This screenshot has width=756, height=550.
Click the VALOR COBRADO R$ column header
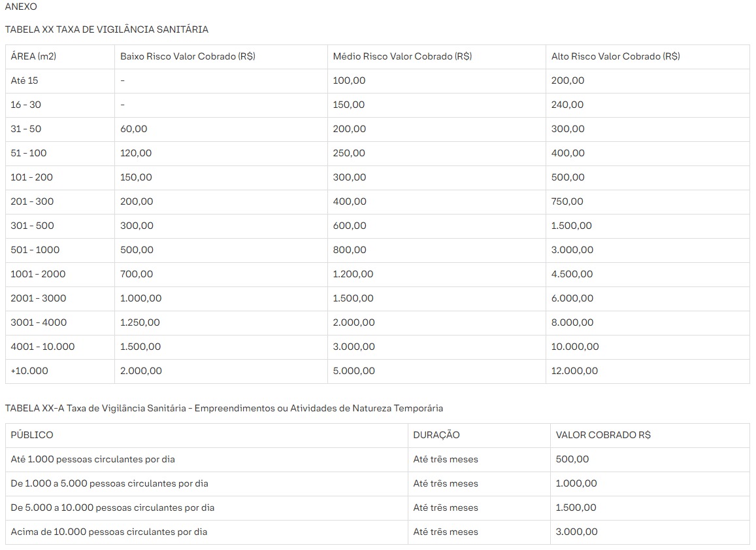(x=603, y=435)
